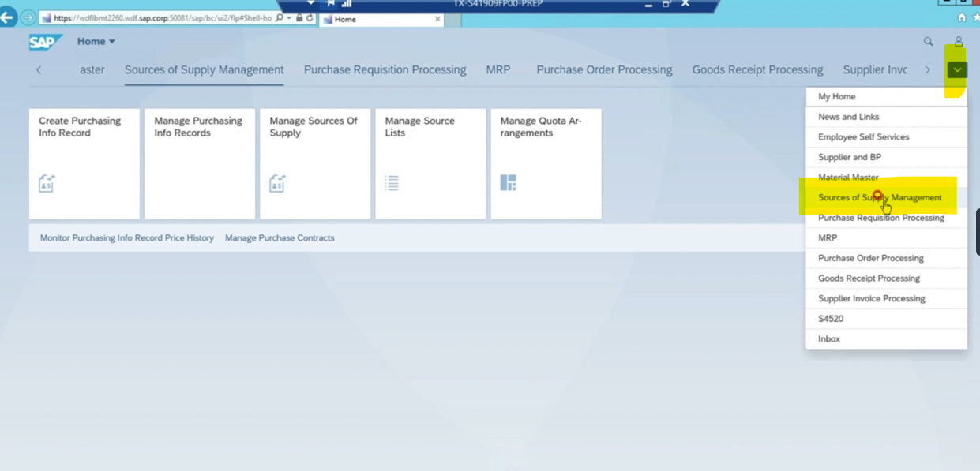
Task: Switch to Purchase Requisition Processing tab
Action: pos(385,70)
